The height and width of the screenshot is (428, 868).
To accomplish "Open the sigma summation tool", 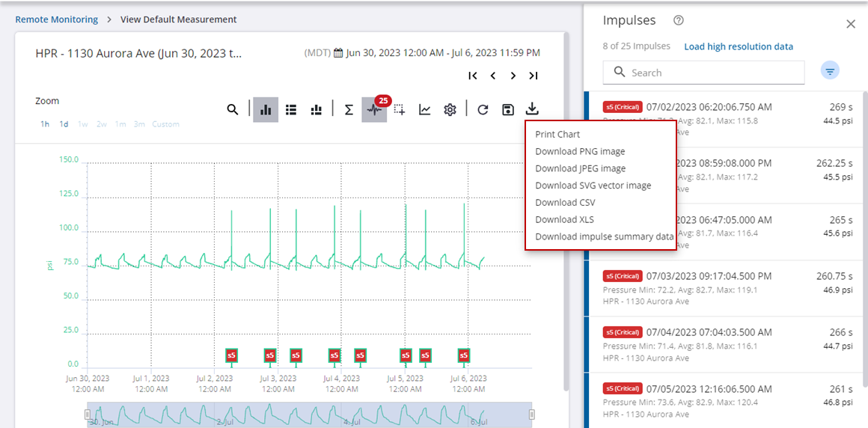I will (349, 110).
